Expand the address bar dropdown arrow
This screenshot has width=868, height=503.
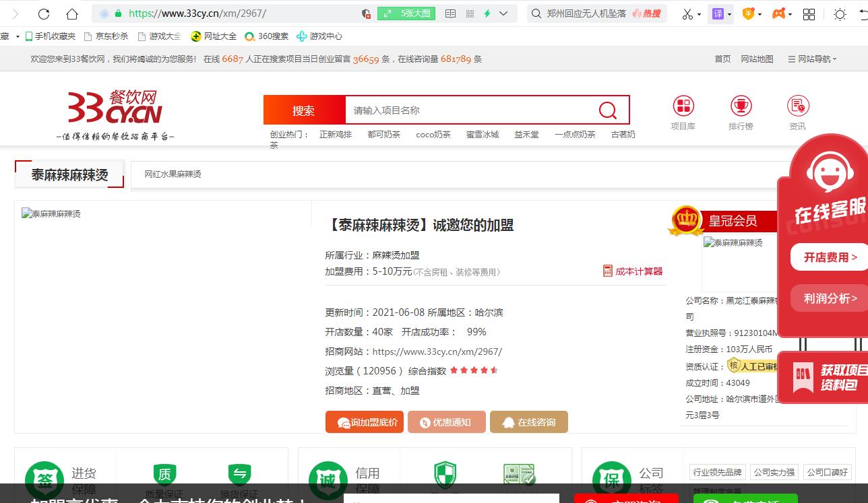pos(503,13)
